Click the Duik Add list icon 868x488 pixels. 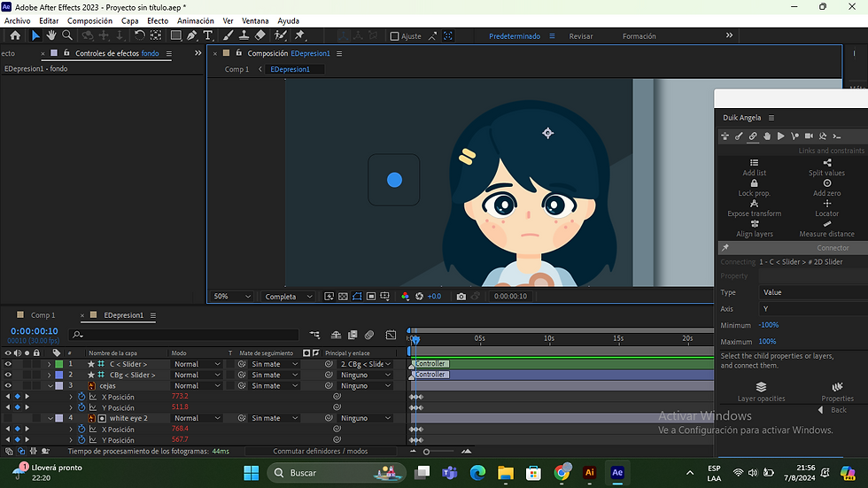pos(754,163)
